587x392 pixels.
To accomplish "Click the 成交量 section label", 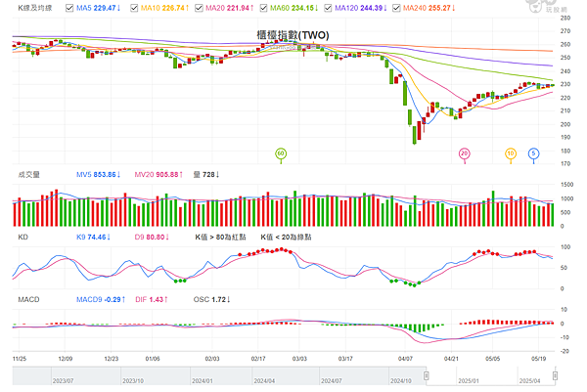I will [x=28, y=175].
